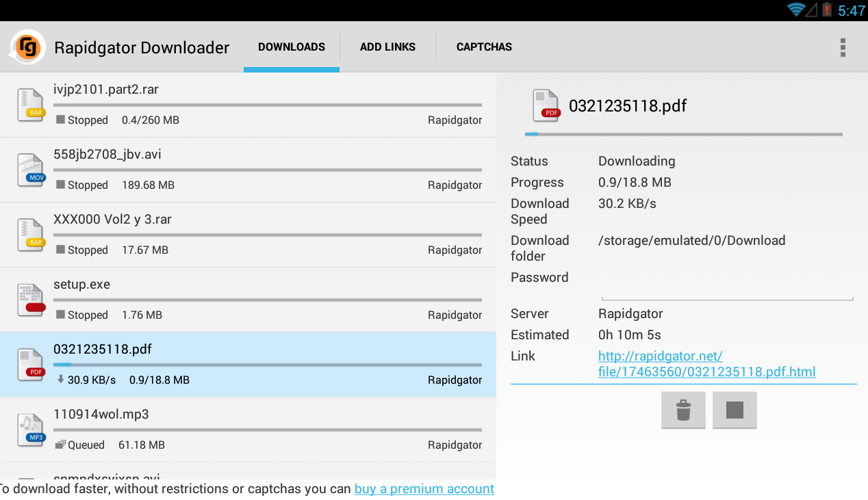
Task: Tap the 61.18 MB size text
Action: pyautogui.click(x=142, y=445)
